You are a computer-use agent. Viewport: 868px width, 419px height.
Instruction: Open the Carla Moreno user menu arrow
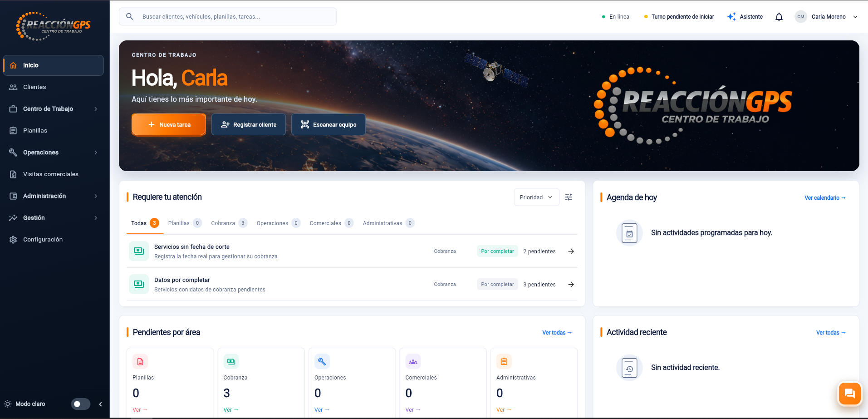855,17
